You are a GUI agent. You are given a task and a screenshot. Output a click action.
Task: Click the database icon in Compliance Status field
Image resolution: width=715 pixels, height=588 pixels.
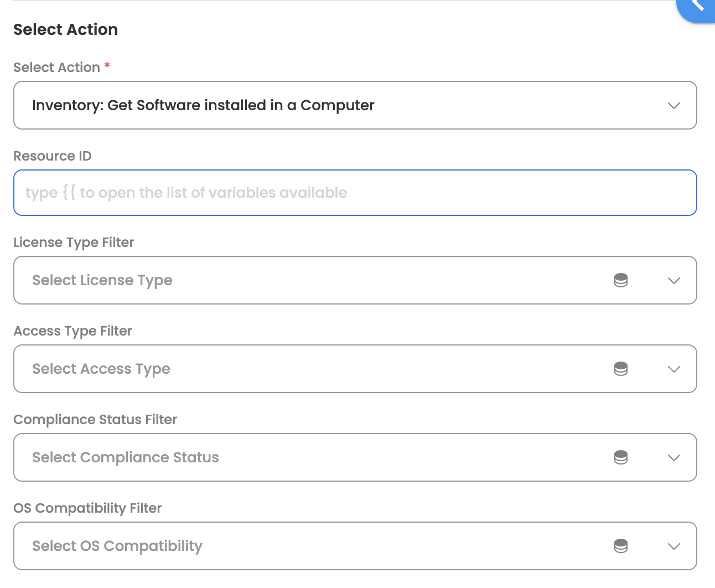tap(621, 458)
